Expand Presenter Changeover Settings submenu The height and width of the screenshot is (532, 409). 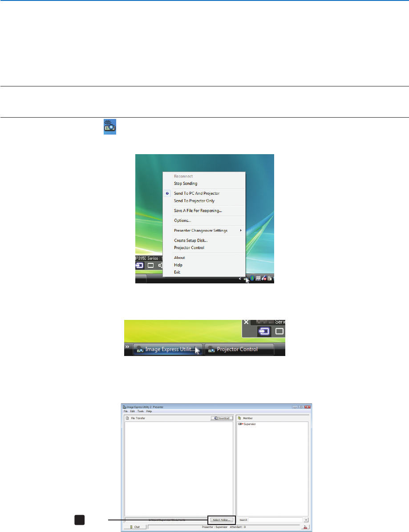pos(204,230)
